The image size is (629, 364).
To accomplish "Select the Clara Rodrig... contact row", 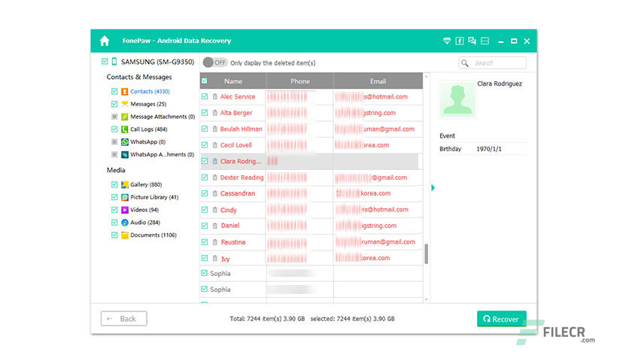I will [x=309, y=161].
